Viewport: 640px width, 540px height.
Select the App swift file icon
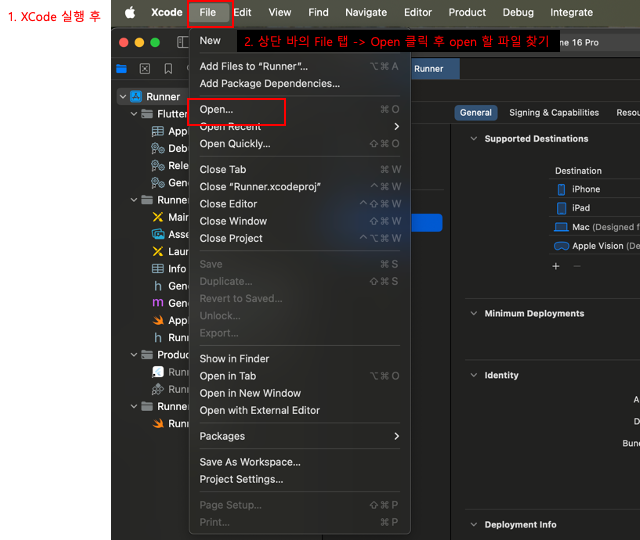click(x=158, y=320)
